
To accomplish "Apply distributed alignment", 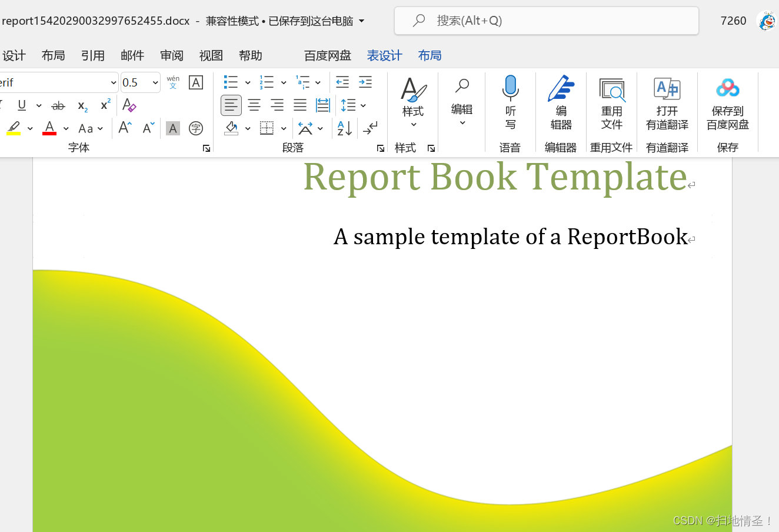I will point(323,105).
